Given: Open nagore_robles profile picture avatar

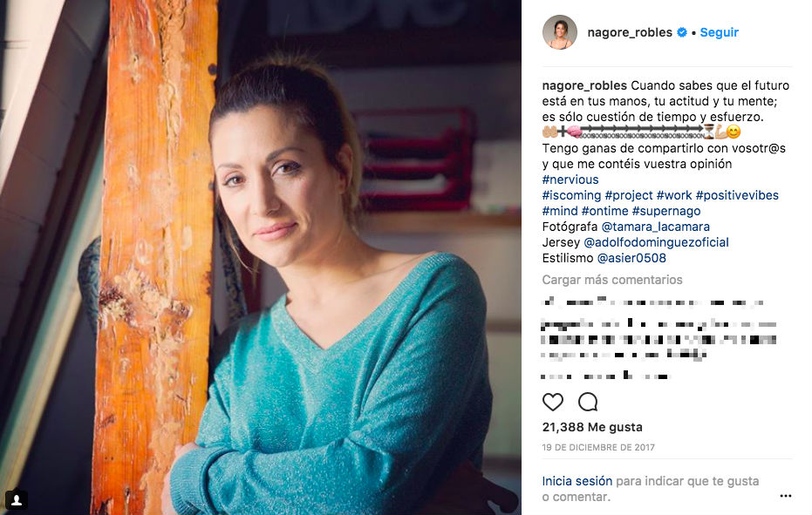Looking at the screenshot, I should (560, 32).
